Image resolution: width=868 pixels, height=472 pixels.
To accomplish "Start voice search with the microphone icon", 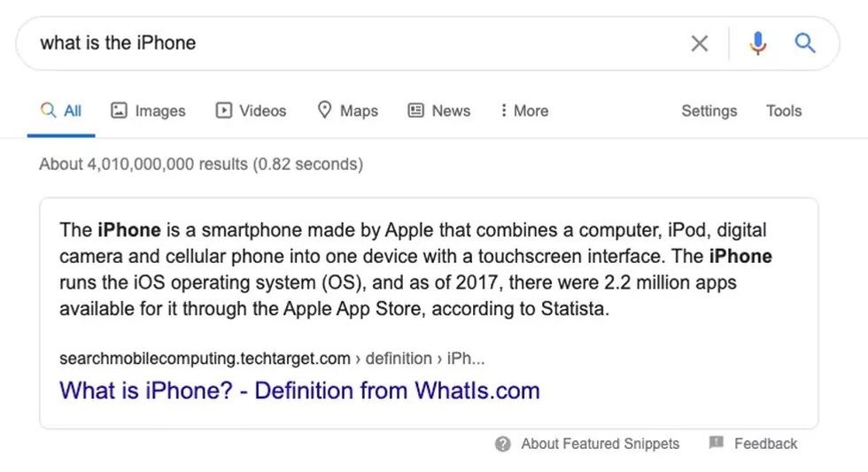I will [757, 43].
